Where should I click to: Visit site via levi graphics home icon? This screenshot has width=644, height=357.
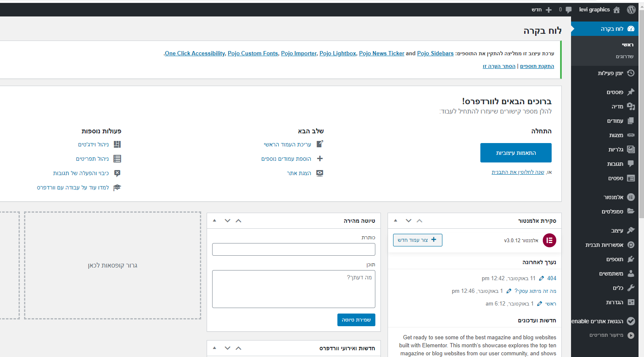(617, 10)
